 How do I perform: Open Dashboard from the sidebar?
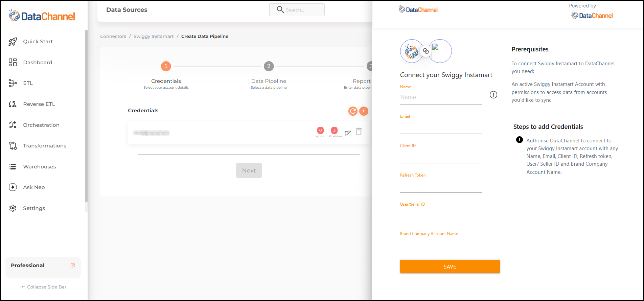pyautogui.click(x=38, y=63)
